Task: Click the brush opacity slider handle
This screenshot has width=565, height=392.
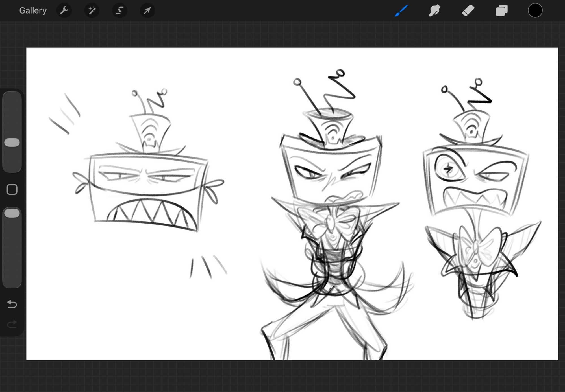Action: point(12,213)
